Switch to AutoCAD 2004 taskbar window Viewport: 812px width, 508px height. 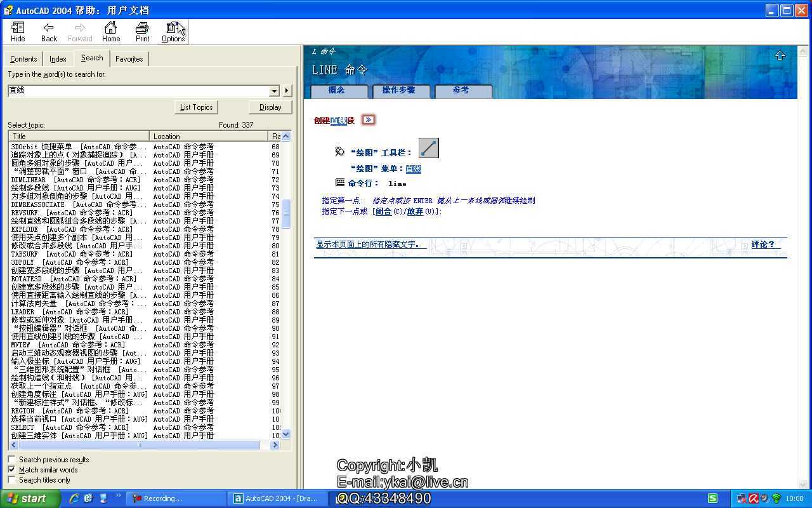278,498
